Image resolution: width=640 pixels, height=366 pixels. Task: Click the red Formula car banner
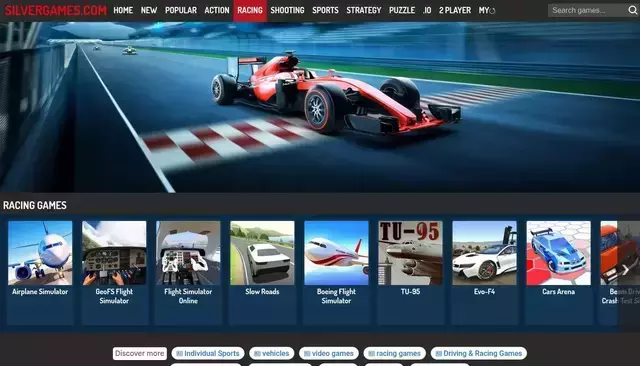[x=320, y=107]
